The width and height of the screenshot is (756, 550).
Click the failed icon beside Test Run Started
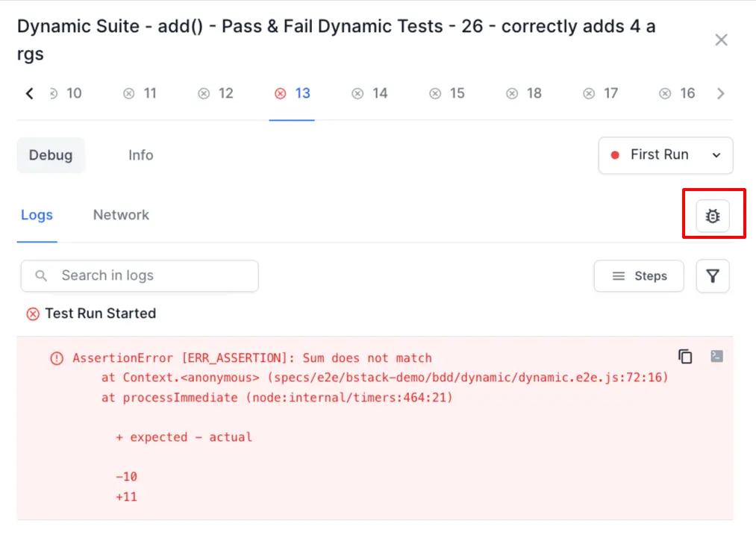[33, 314]
